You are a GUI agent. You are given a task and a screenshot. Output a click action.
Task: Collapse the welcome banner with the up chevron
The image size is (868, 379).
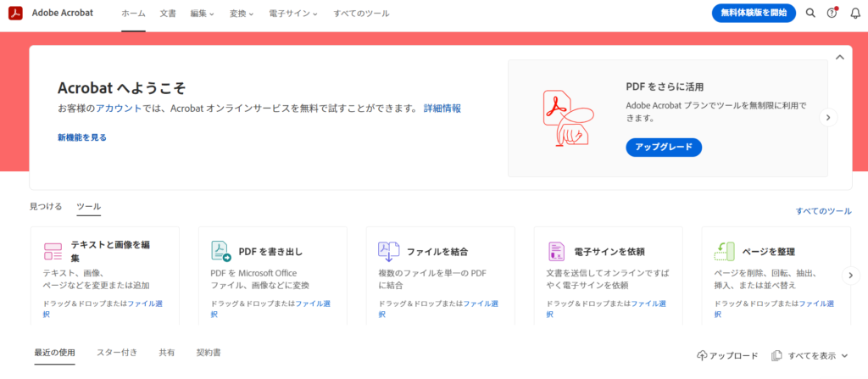pos(840,57)
